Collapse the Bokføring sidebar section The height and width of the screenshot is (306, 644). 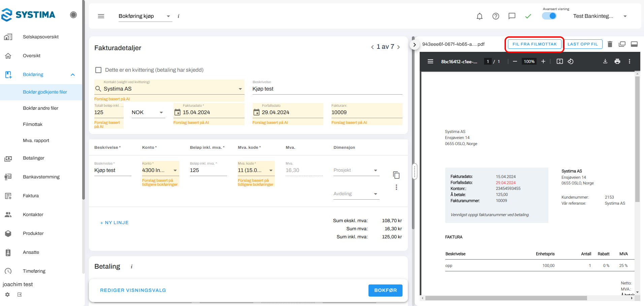pos(73,75)
